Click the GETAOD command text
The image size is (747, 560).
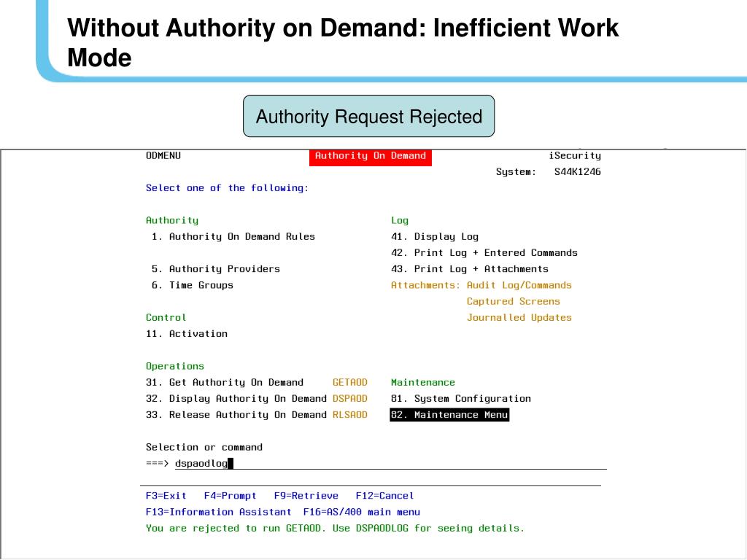point(349,382)
